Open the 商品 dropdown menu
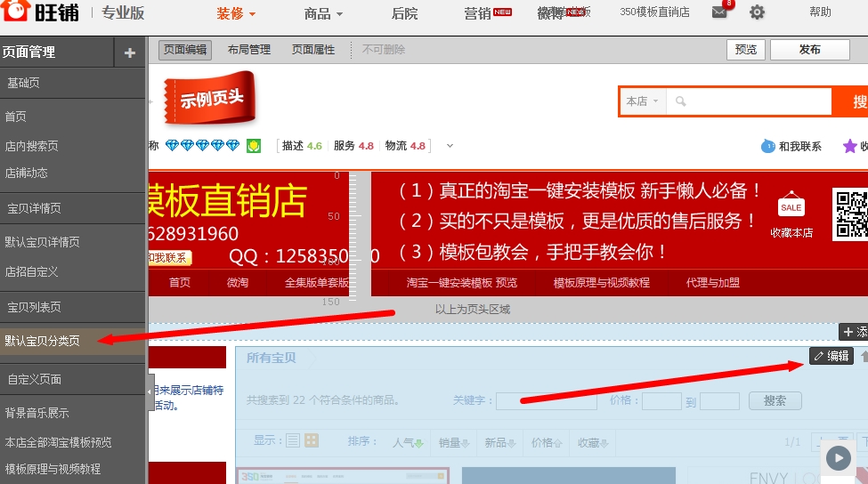Screen dimensions: 868x484 (x=323, y=13)
